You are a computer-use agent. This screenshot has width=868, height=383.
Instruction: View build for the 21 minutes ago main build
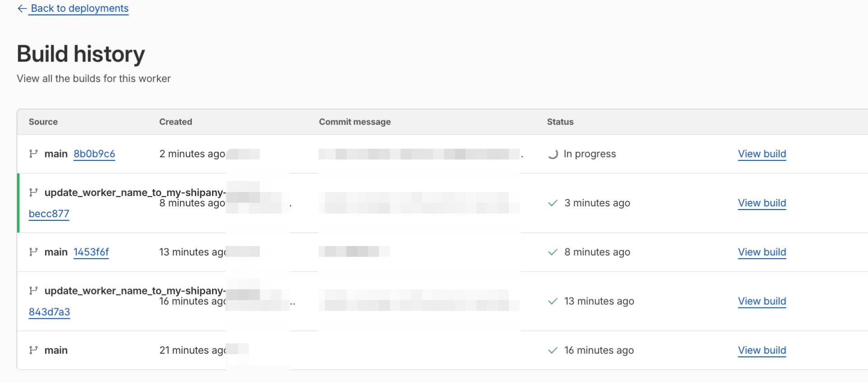tap(762, 350)
